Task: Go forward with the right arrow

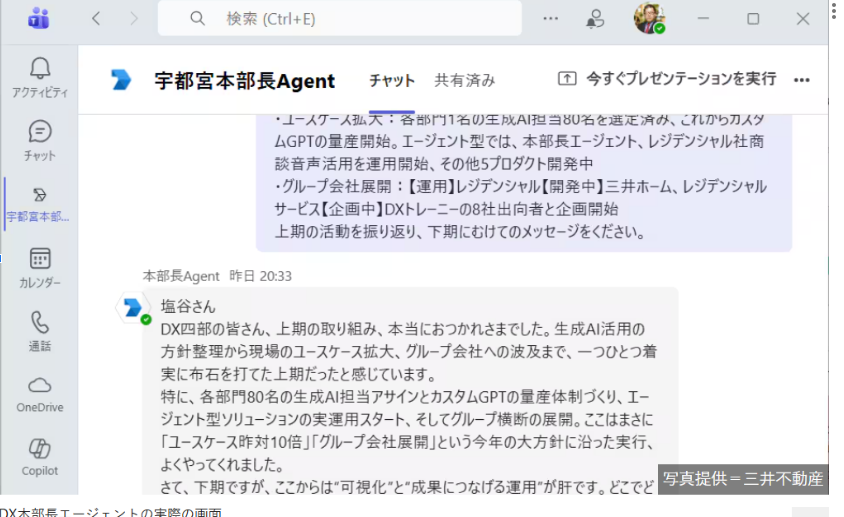Action: click(x=134, y=18)
